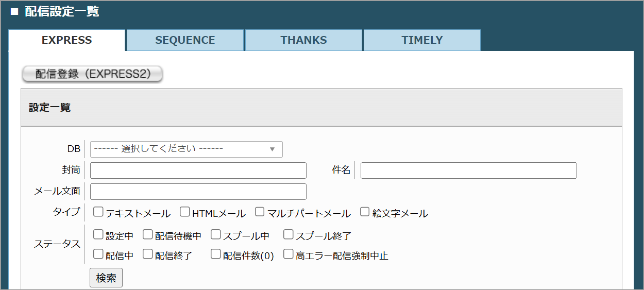
Task: Click the DB dropdown arrow
Action: coord(273,149)
